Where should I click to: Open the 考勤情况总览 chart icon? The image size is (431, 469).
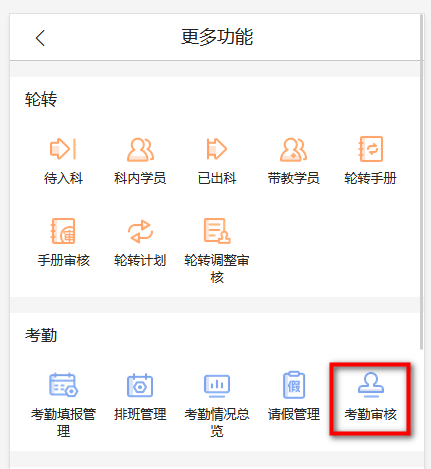217,386
